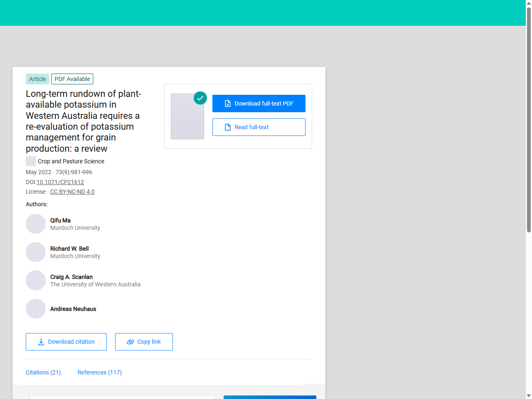Click the Crop and Pasture Science journal icon

click(30, 161)
